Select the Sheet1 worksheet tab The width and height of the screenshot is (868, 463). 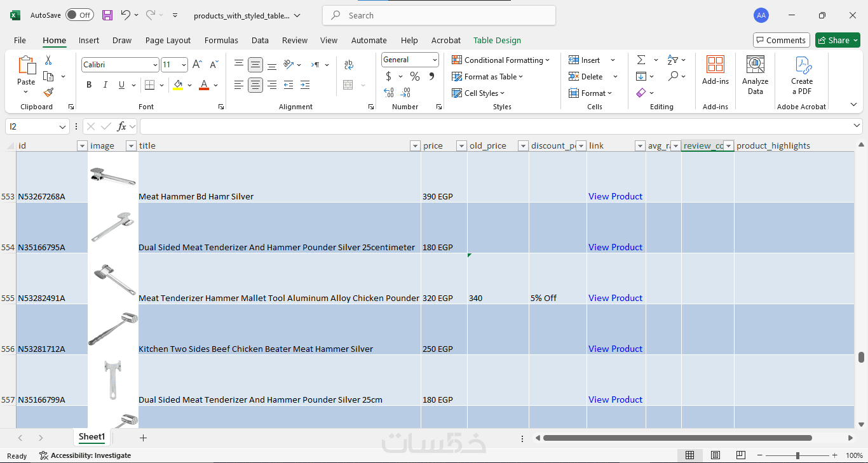(x=92, y=437)
